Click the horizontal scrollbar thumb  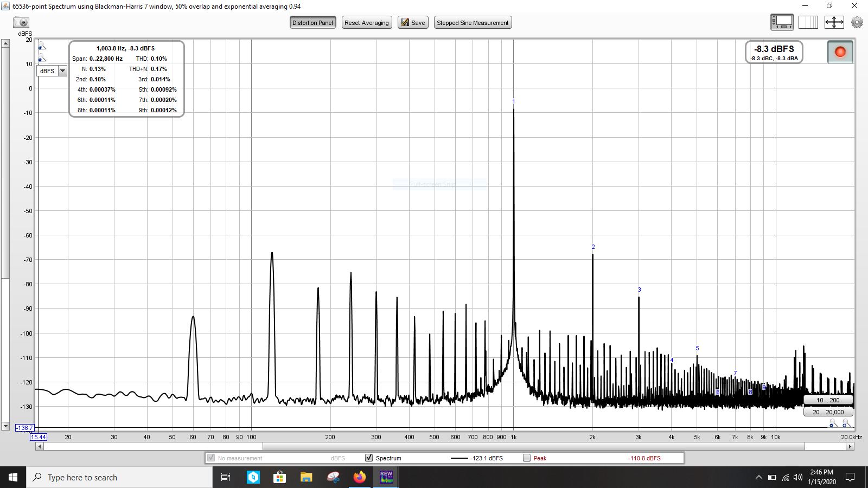point(534,446)
